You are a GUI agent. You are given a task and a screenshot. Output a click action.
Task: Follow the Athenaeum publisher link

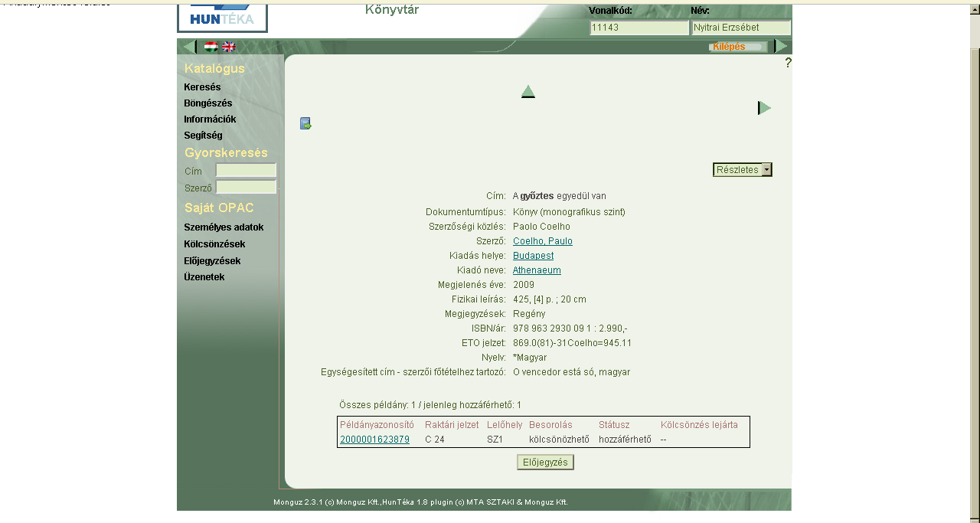pos(537,270)
